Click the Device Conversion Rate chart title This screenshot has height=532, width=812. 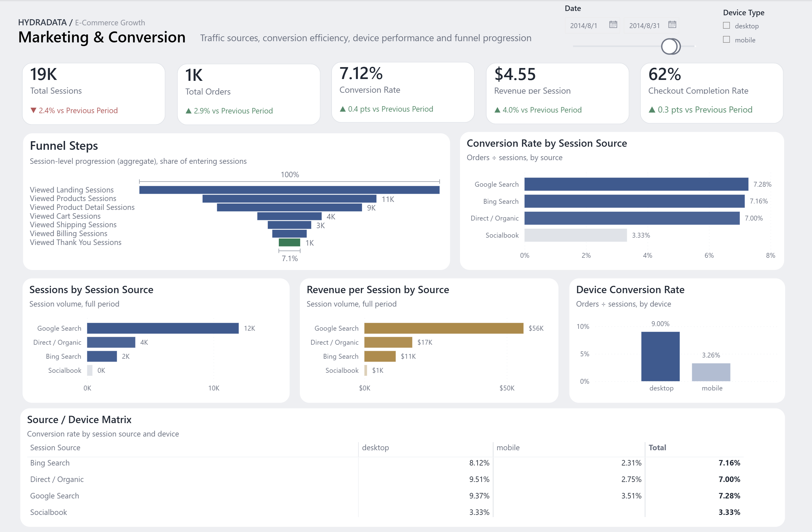(630, 290)
